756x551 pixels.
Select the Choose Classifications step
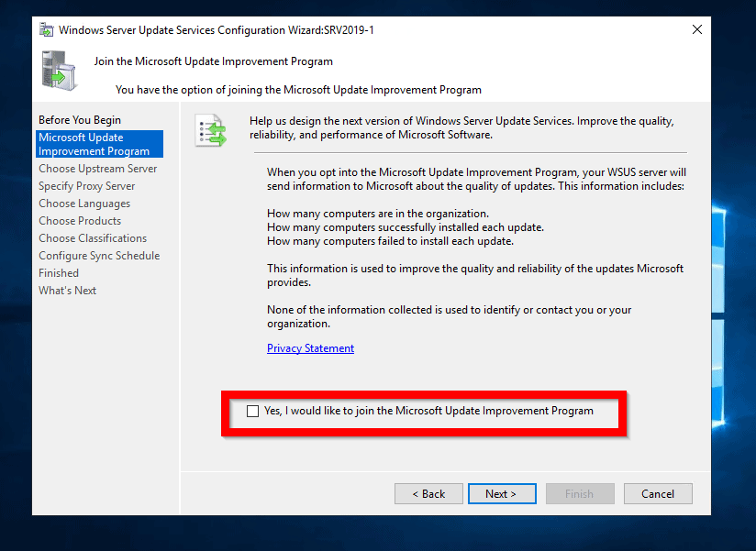[92, 237]
